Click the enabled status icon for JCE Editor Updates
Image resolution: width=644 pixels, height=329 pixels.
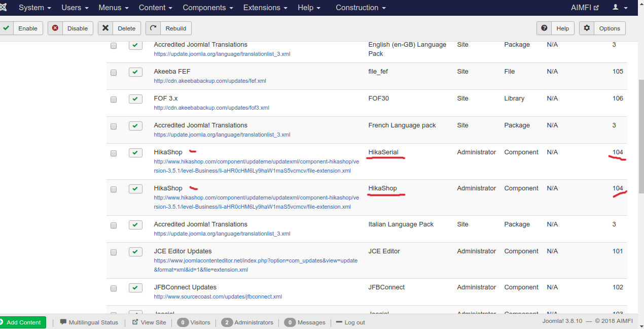pyautogui.click(x=135, y=252)
